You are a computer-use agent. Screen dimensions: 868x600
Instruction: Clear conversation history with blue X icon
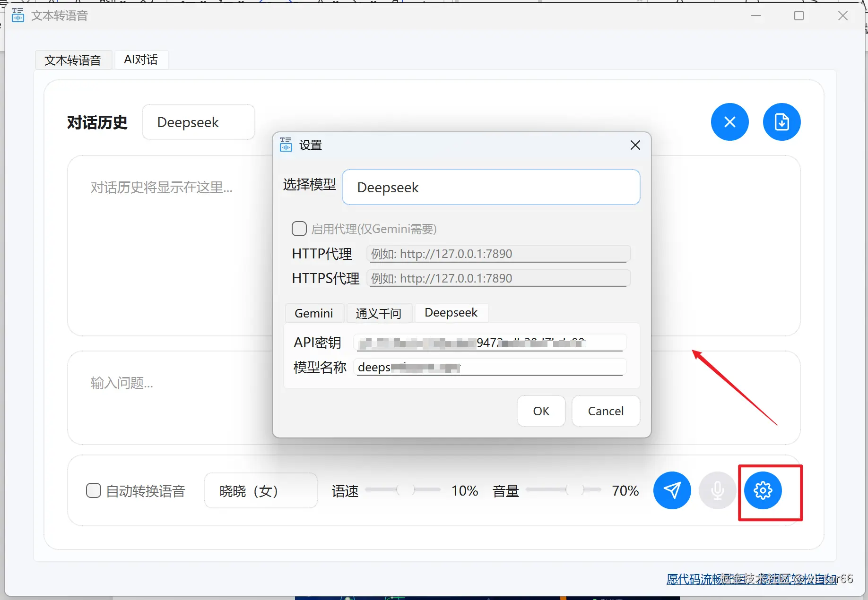point(729,122)
